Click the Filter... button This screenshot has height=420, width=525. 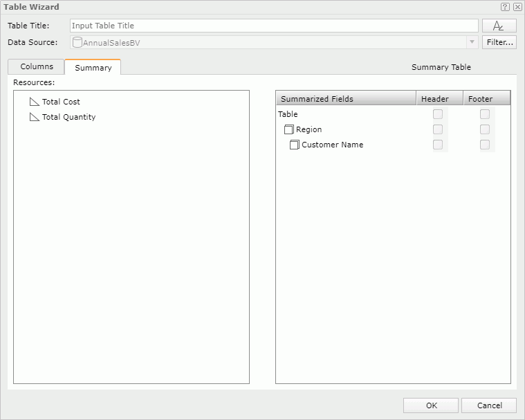pyautogui.click(x=499, y=42)
